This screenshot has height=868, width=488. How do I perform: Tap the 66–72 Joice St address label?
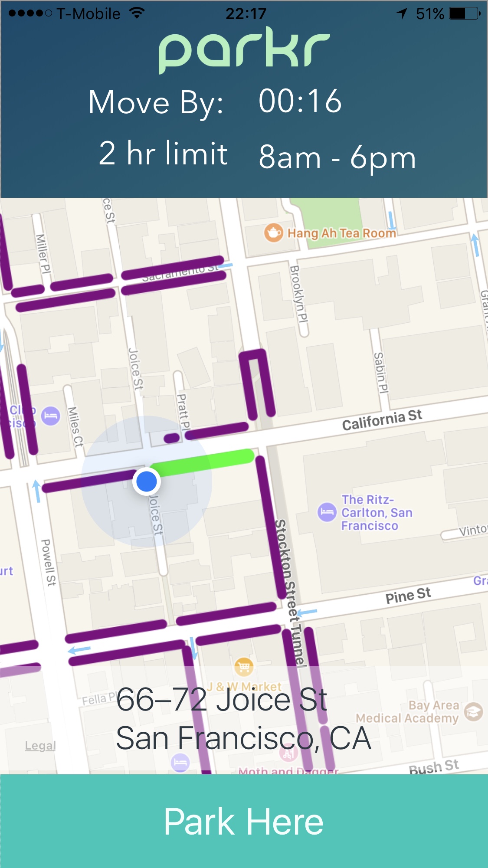222,700
